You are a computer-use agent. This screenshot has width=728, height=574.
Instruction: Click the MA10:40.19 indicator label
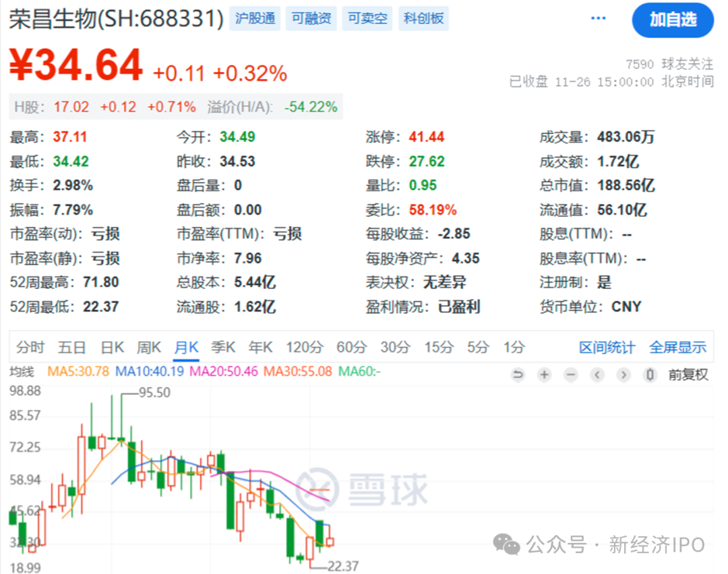pyautogui.click(x=150, y=372)
